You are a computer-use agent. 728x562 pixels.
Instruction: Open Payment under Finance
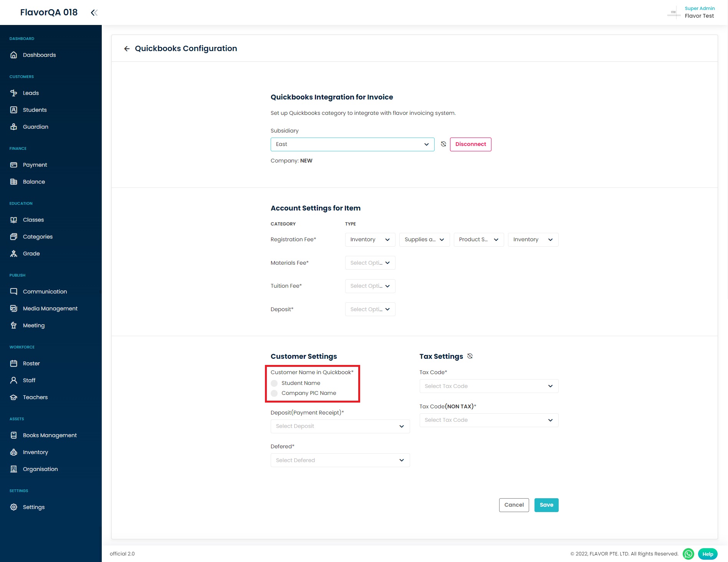[35, 165]
